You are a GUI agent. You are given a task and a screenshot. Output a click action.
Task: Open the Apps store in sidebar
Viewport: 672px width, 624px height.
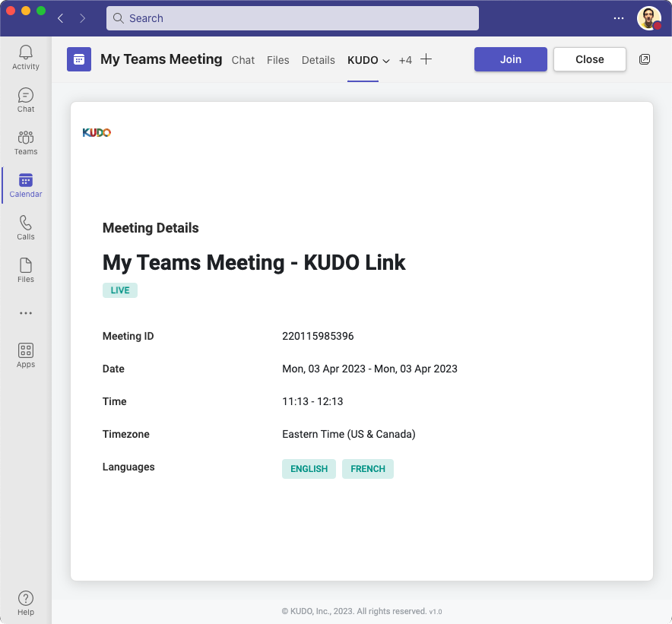point(26,355)
